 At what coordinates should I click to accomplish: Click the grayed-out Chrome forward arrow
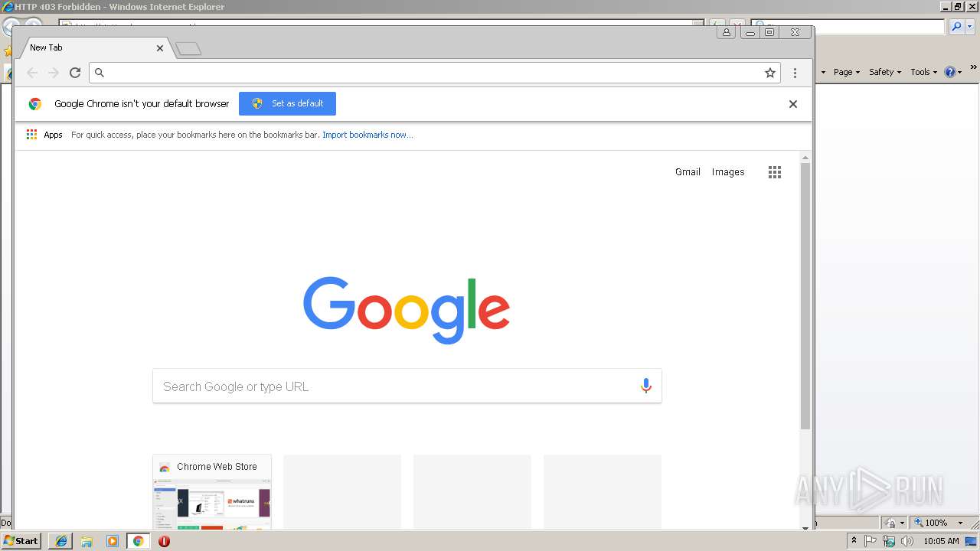click(53, 73)
